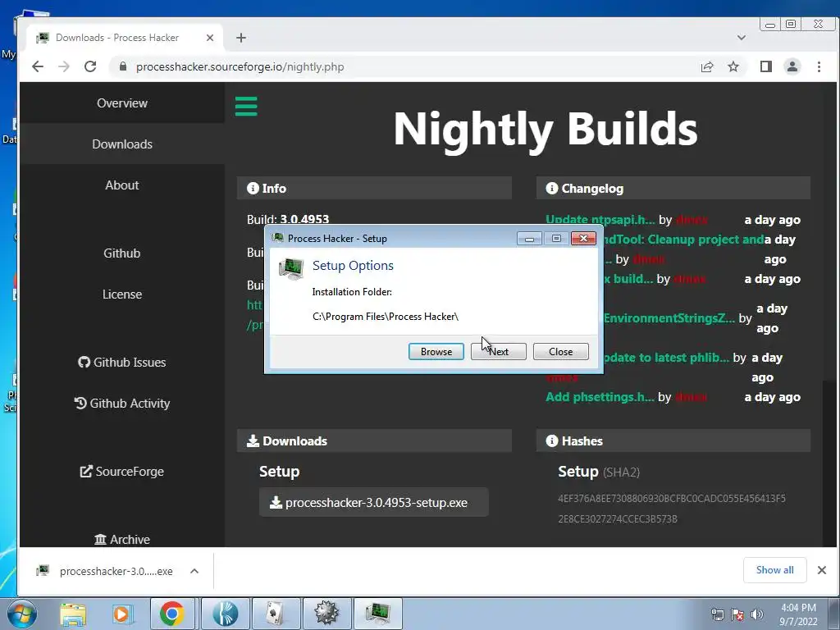Open Windows Media Player taskbar icon
This screenshot has height=630, width=840.
[122, 614]
